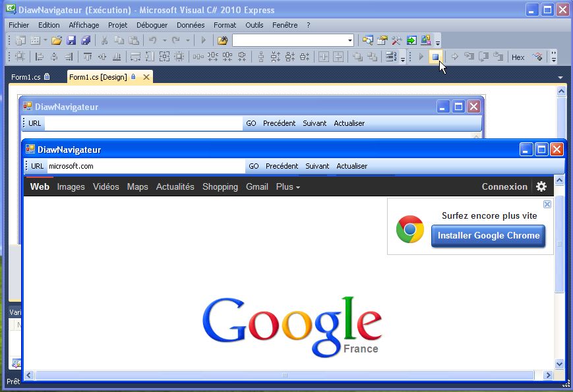This screenshot has height=392, width=573.
Task: Open the Outils menu
Action: pyautogui.click(x=255, y=25)
